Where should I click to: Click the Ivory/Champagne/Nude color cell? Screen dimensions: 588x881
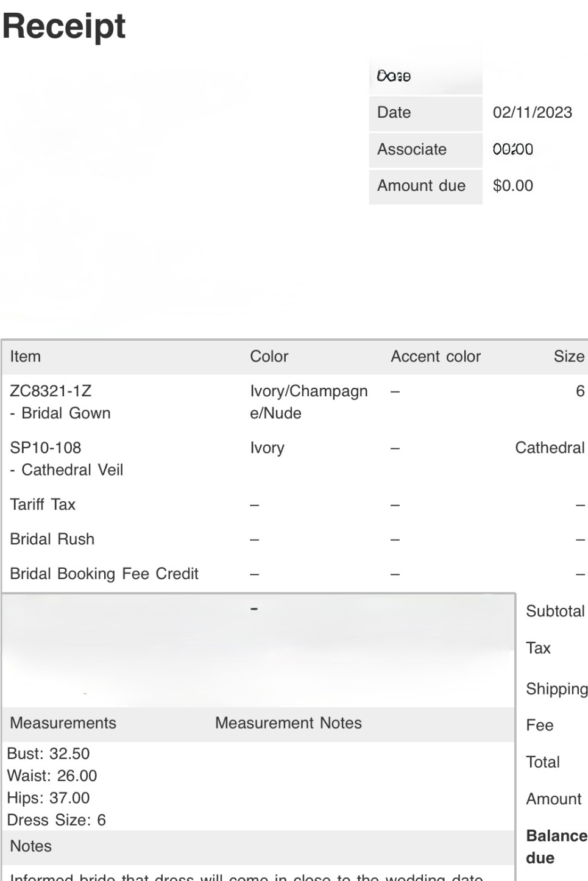[309, 402]
